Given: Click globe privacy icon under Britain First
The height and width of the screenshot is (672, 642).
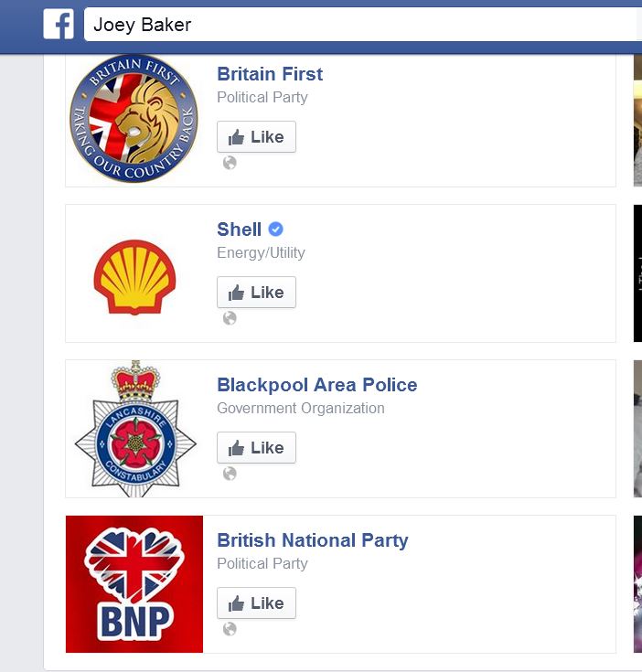Looking at the screenshot, I should point(230,163).
